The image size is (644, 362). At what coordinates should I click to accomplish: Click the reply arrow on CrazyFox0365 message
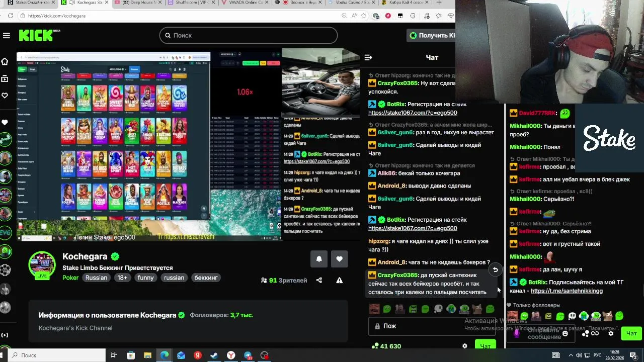[495, 269]
